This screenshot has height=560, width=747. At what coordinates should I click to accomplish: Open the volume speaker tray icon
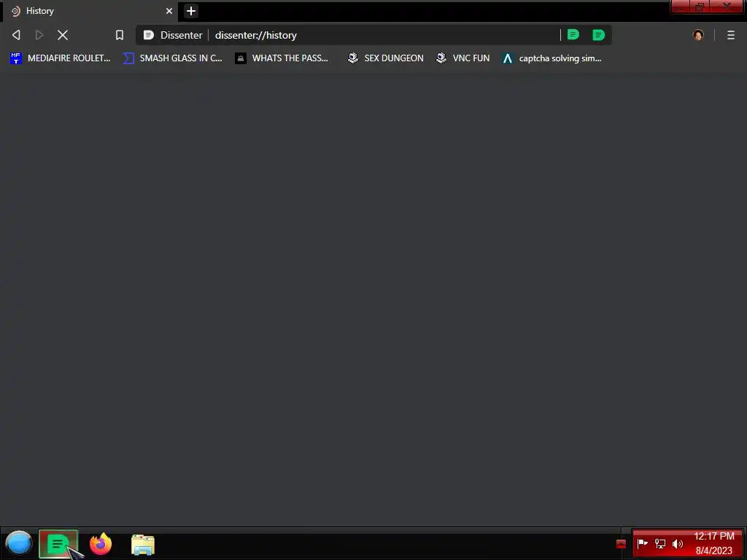pyautogui.click(x=678, y=543)
